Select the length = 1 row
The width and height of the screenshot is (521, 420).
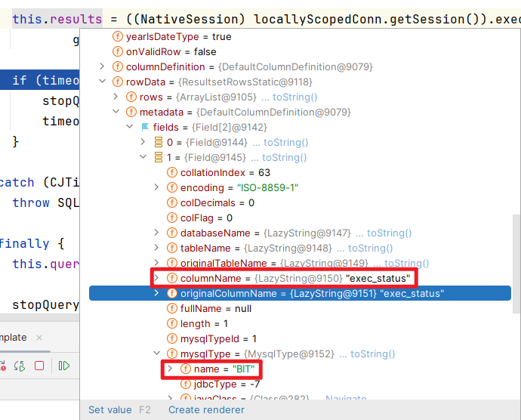197,323
